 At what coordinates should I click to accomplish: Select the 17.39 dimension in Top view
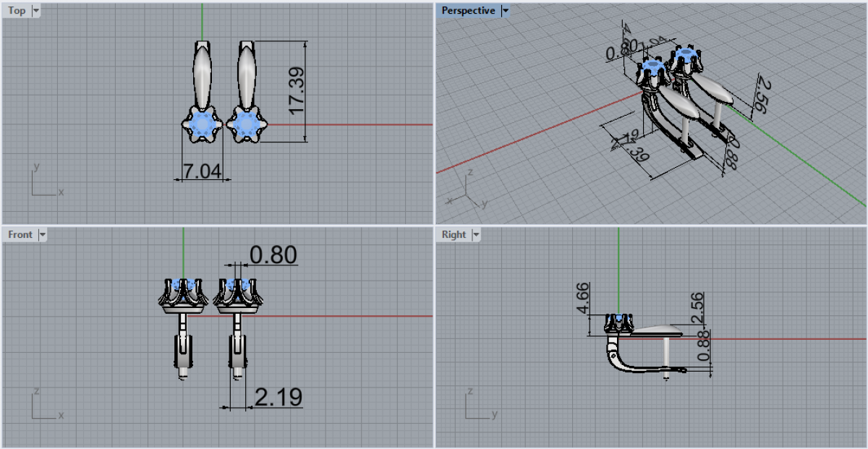296,90
